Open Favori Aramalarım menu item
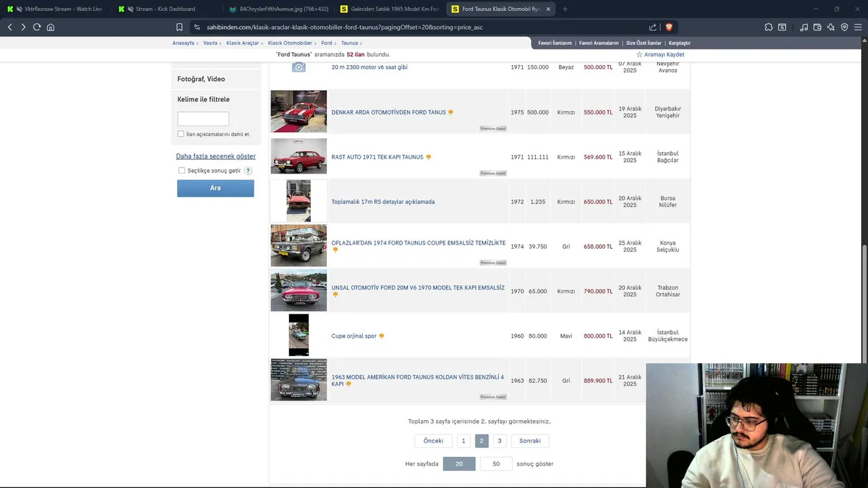The height and width of the screenshot is (488, 868). pyautogui.click(x=599, y=43)
